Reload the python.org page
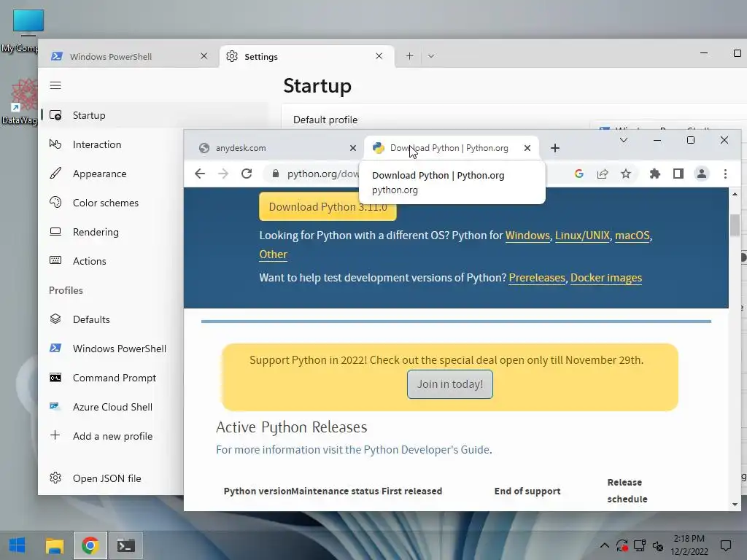This screenshot has height=560, width=747. (x=247, y=174)
